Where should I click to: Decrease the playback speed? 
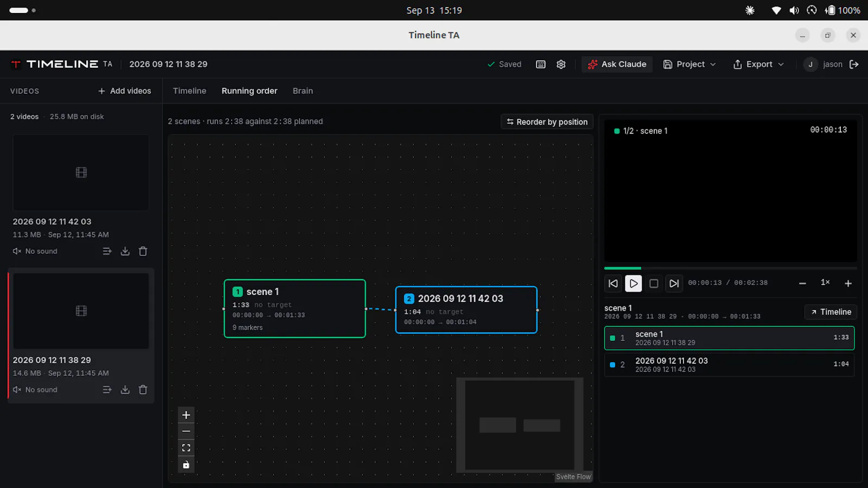[x=802, y=283]
